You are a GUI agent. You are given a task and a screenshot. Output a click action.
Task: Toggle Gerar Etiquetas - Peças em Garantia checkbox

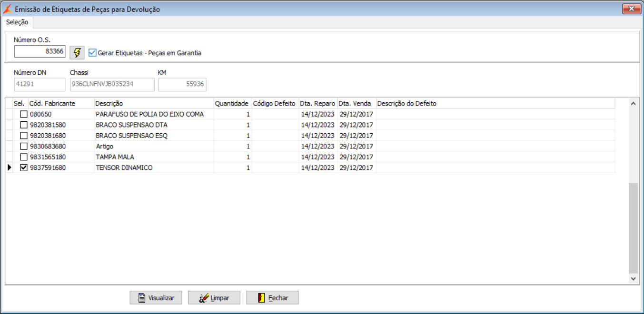(x=92, y=53)
